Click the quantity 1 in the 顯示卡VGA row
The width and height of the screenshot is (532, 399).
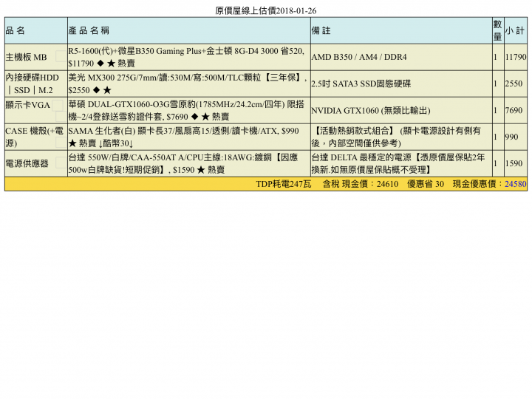[495, 110]
